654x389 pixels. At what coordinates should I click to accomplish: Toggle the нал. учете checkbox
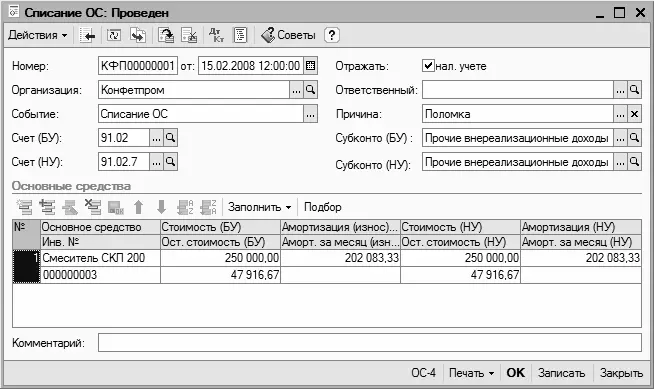pyautogui.click(x=428, y=65)
